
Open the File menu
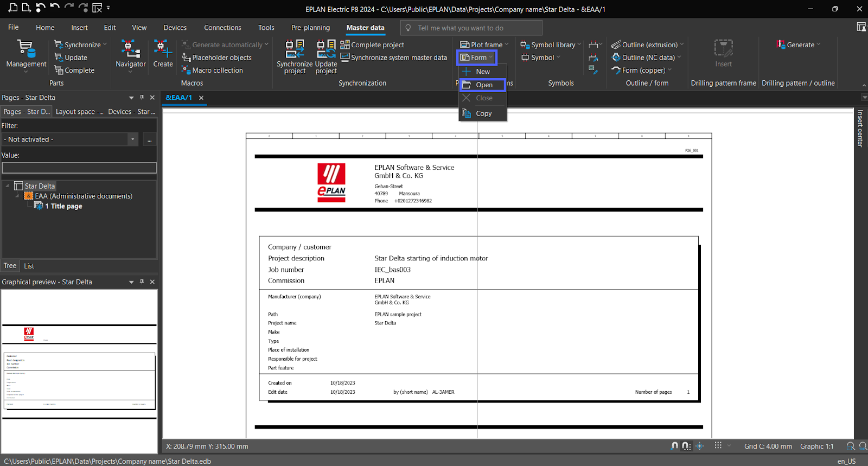(x=14, y=28)
